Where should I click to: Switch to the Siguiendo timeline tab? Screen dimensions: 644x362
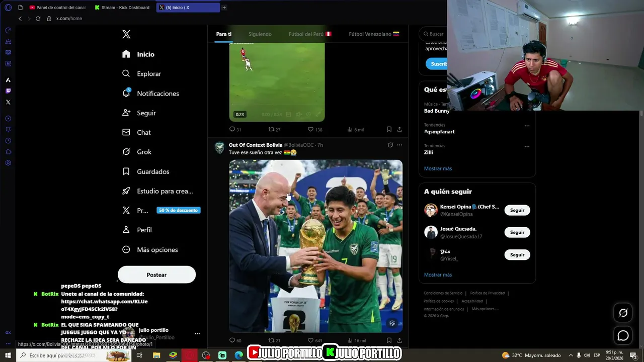[x=260, y=34]
